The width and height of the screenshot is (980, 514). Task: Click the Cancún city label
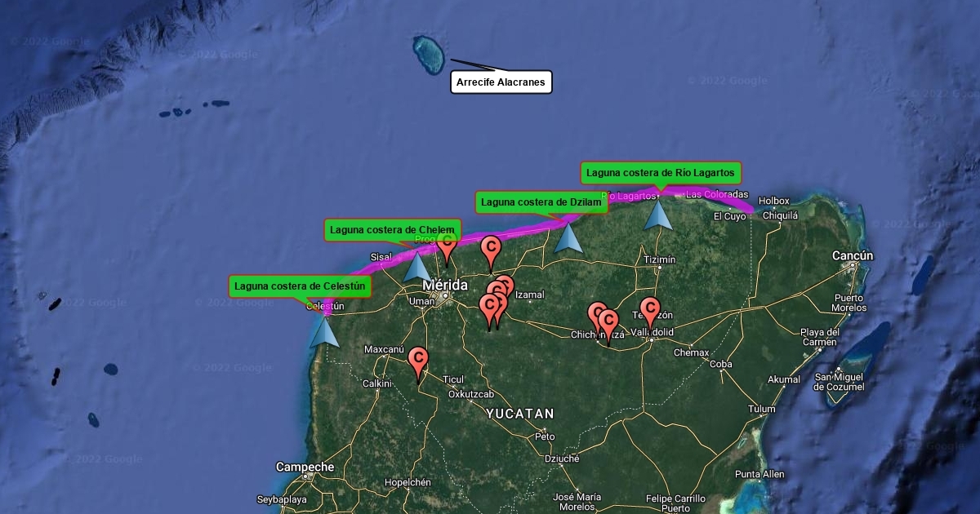(853, 256)
